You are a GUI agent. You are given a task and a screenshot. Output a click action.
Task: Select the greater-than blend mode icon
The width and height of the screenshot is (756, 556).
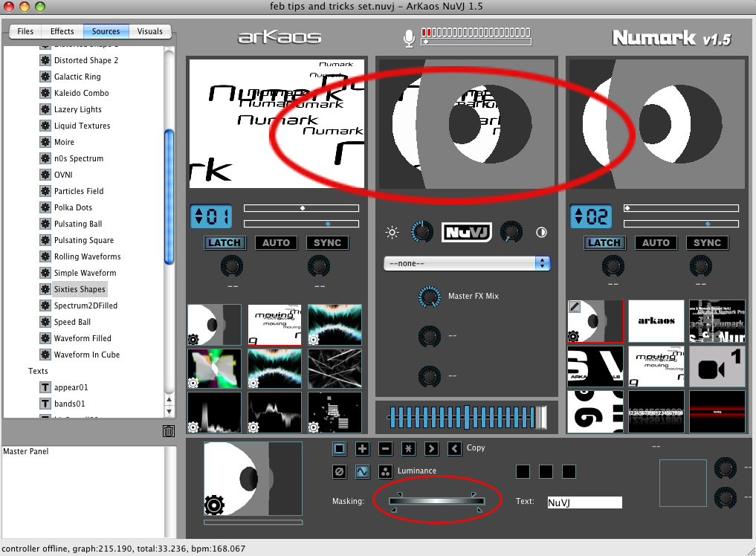(431, 449)
